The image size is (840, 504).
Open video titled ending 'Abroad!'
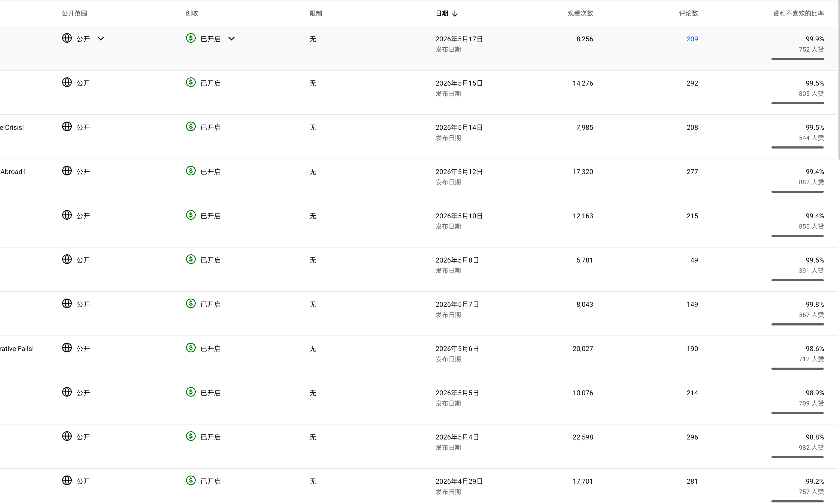point(13,172)
